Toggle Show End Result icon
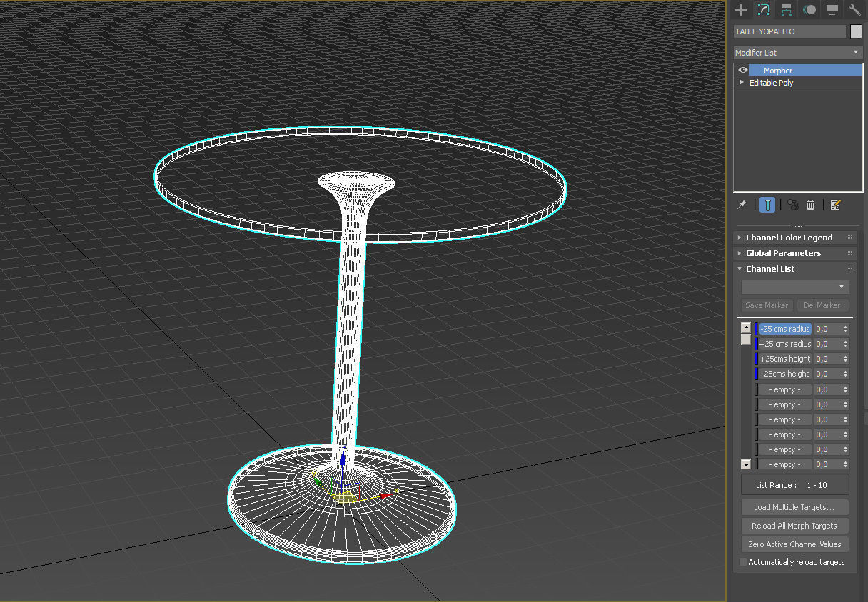 (767, 205)
